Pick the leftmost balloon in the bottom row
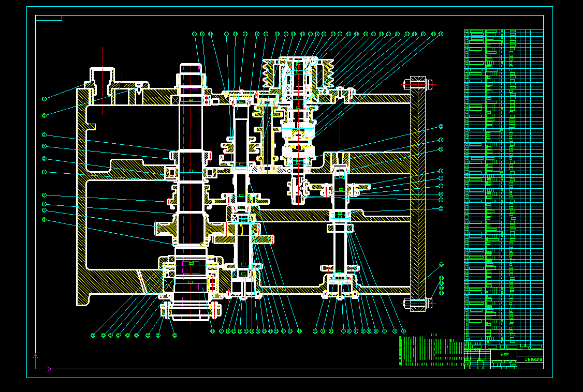The image size is (583, 392). coord(93,336)
